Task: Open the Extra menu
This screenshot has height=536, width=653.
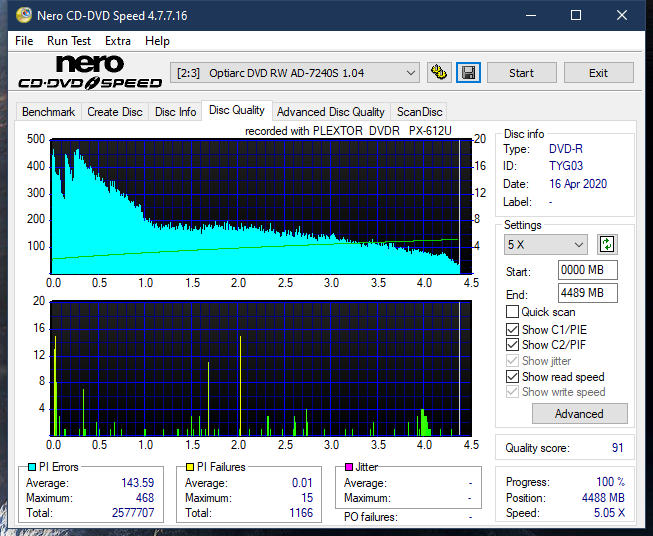Action: click(118, 41)
